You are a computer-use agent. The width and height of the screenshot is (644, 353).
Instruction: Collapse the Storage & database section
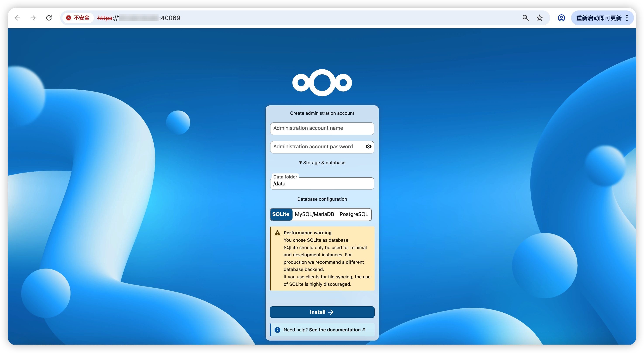point(322,163)
